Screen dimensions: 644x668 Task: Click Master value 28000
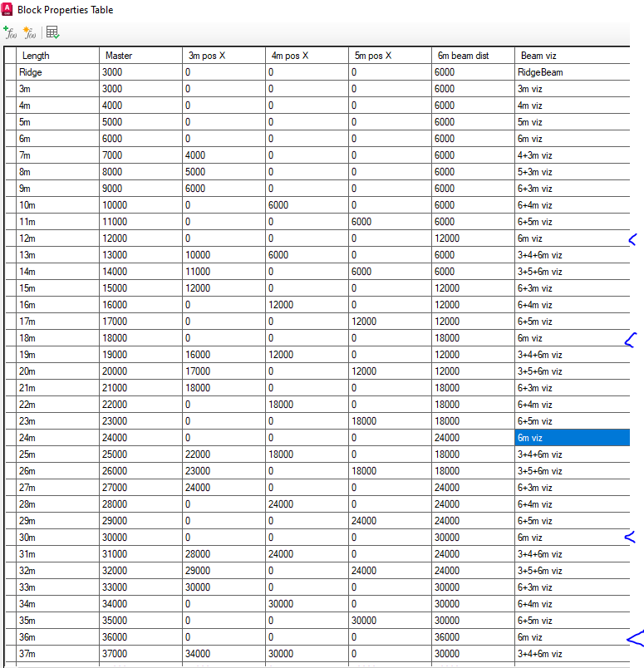(140, 504)
